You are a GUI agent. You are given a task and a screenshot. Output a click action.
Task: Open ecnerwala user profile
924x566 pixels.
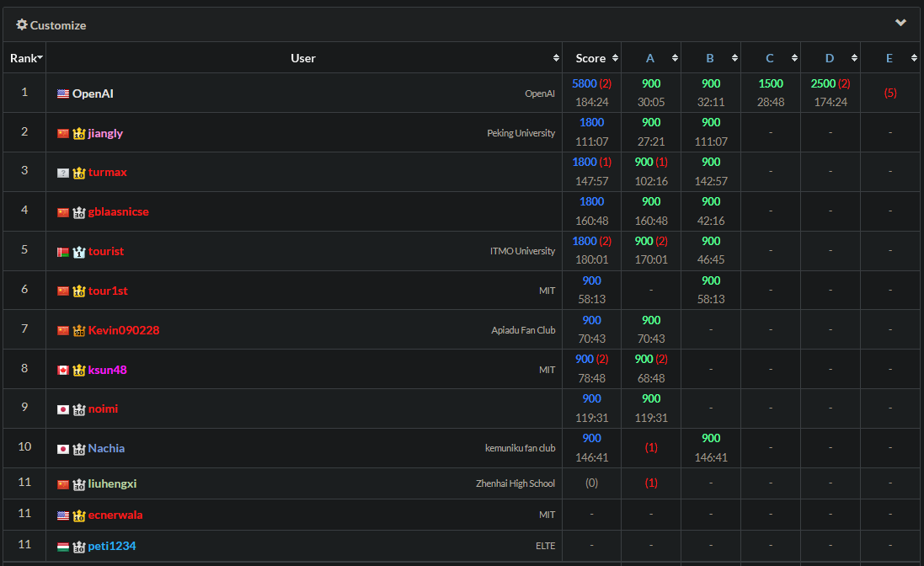tap(115, 514)
